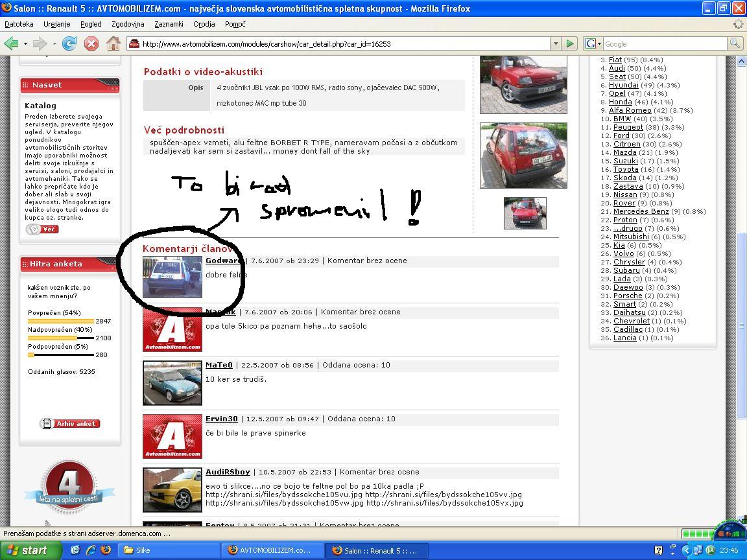Open the Datoteka menu

(19, 24)
